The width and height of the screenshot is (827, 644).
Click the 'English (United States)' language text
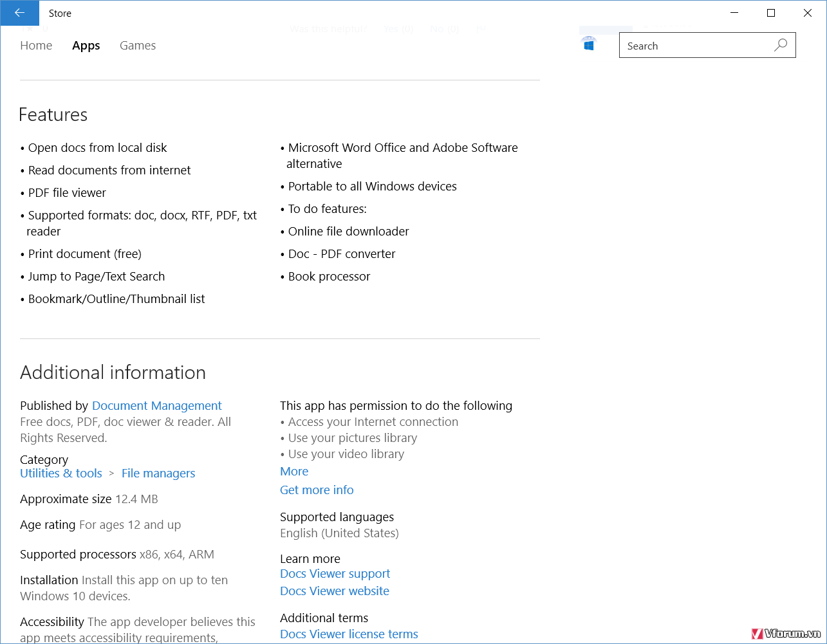pos(339,533)
